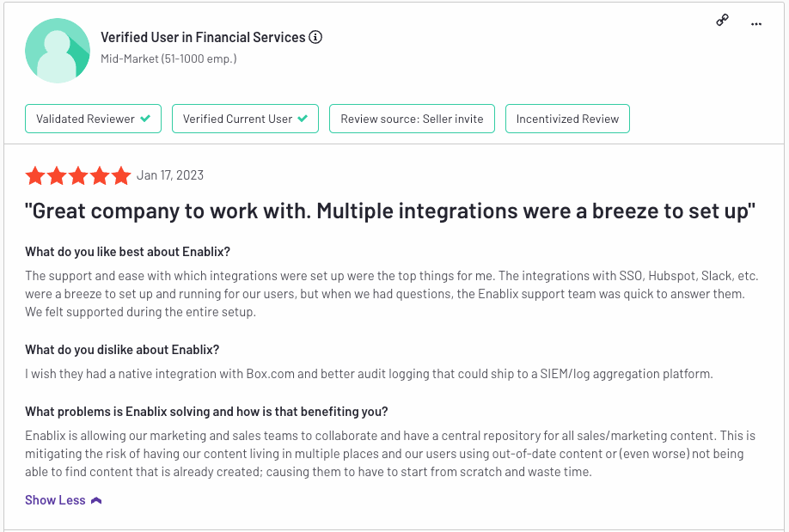789x532 pixels.
Task: Click the Mid-Market company size label
Action: [x=168, y=59]
